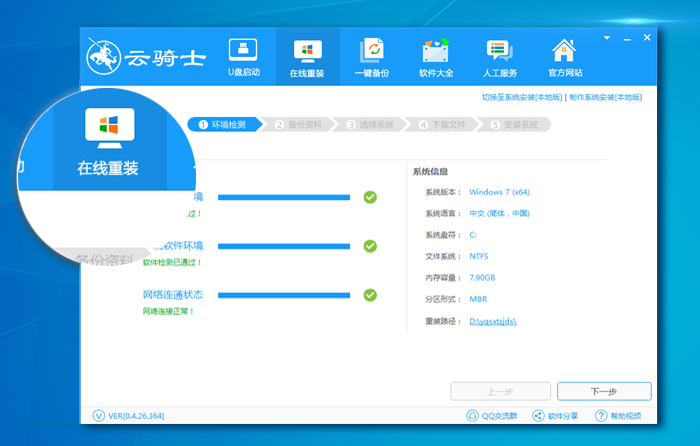Select step 2 备份资料
Viewport: 700px width, 446px height.
click(x=298, y=125)
